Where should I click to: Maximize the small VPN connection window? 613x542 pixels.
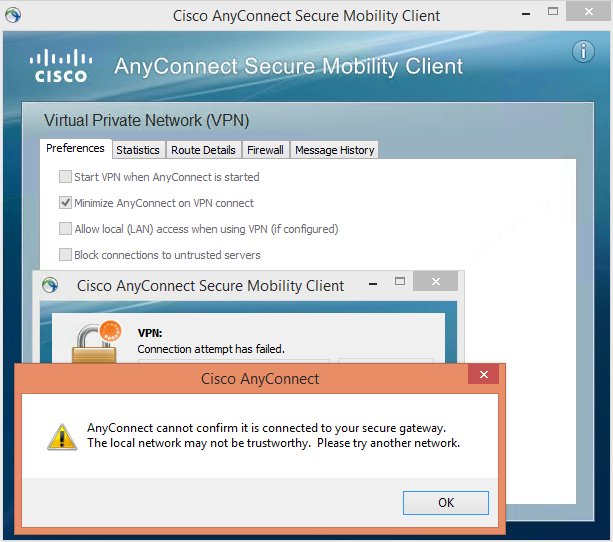[400, 281]
